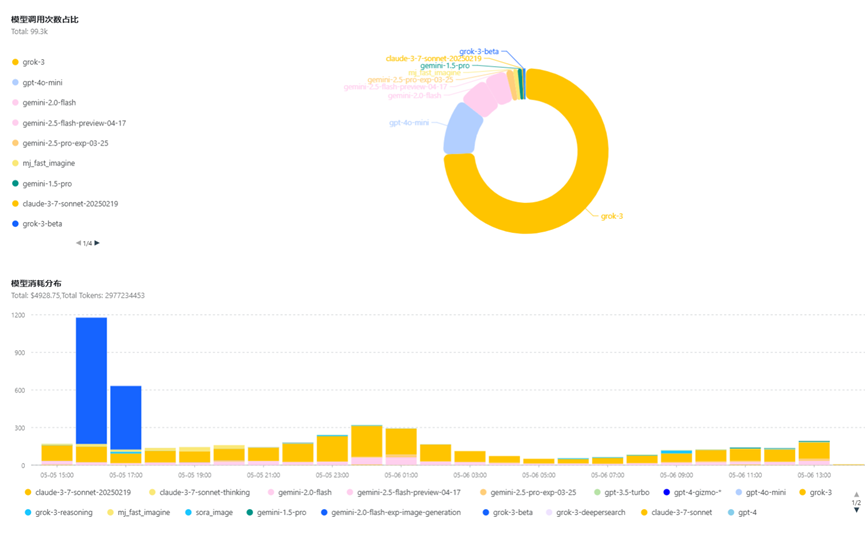Click the total cost and tokens text
This screenshot has width=865, height=542.
[x=78, y=296]
